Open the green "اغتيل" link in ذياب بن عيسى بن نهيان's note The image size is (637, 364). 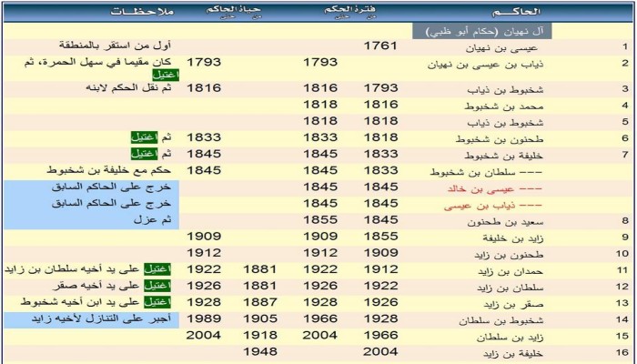[x=166, y=76]
